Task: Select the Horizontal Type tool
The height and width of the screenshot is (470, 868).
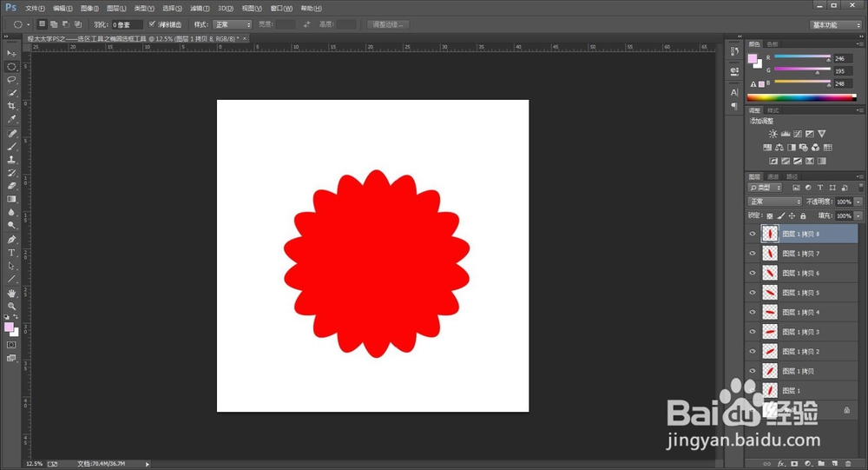Action: (11, 253)
